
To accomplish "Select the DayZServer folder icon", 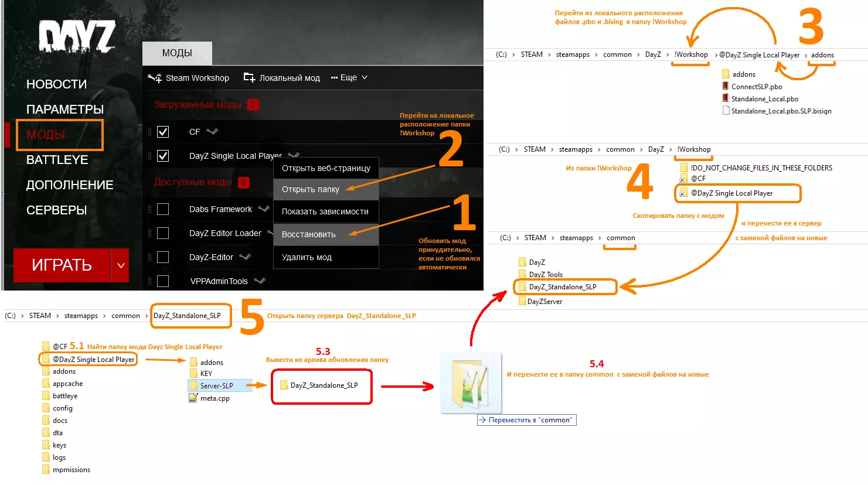I will click(522, 301).
